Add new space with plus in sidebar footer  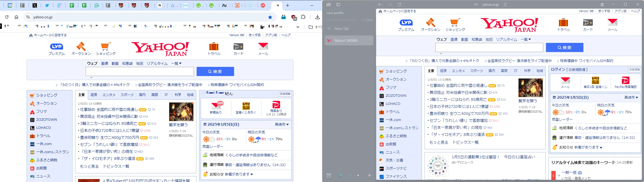[370, 175]
